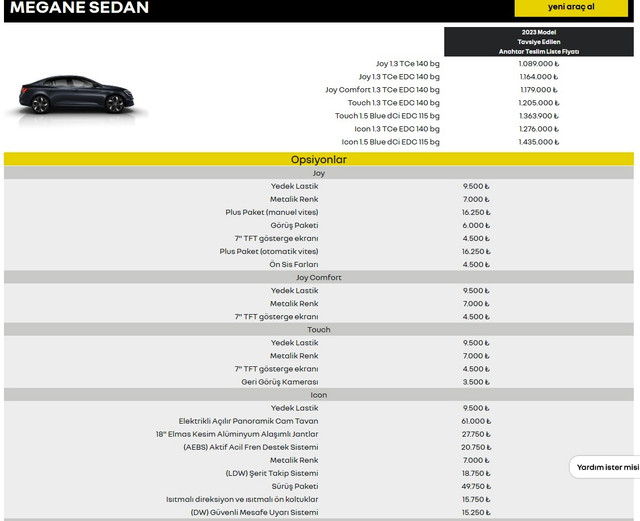Select 'Touch 1.5 Blue dCi EDC 115 bg'
Viewport: 640px width, 521px height.
(387, 116)
